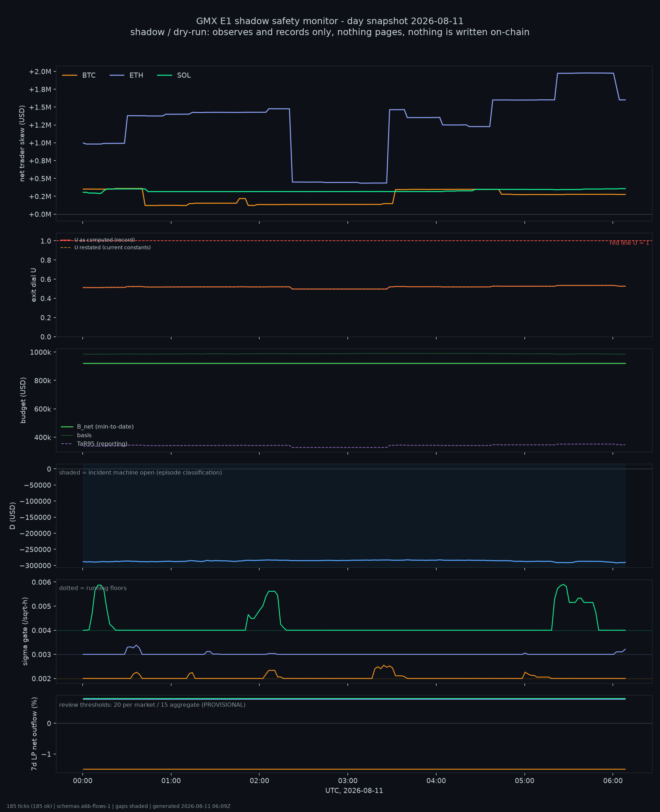The height and width of the screenshot is (812, 660).
Task: Select the 'shaded = incident machine open' note
Action: pyautogui.click(x=140, y=473)
